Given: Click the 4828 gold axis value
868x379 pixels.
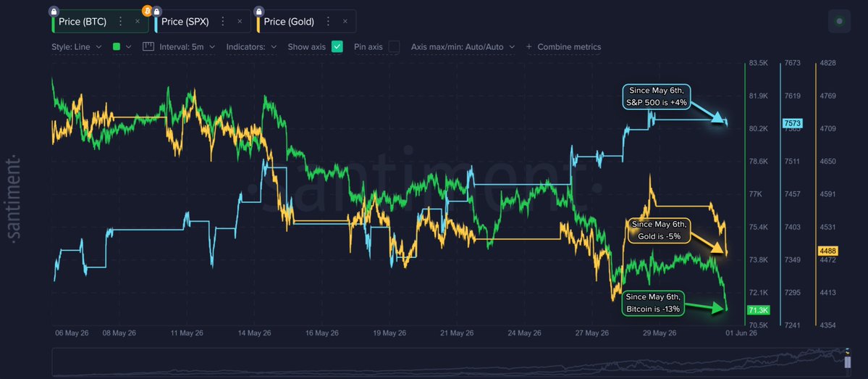Looking at the screenshot, I should [828, 63].
